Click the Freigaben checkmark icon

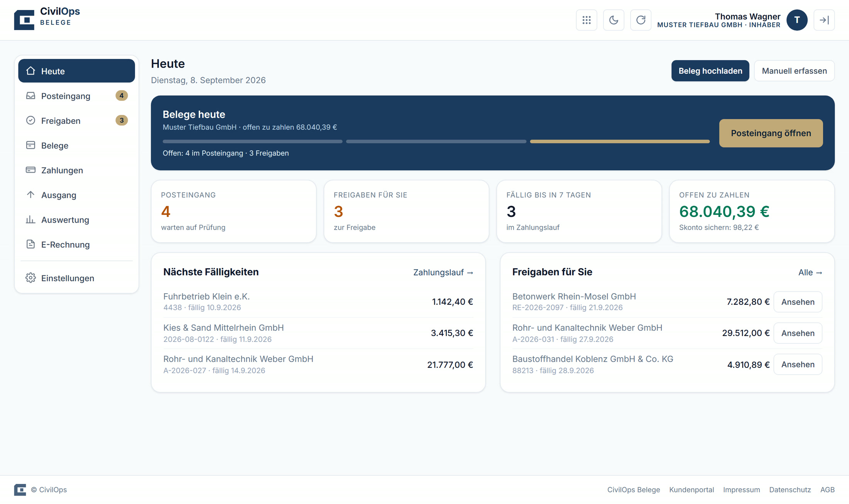(x=30, y=120)
